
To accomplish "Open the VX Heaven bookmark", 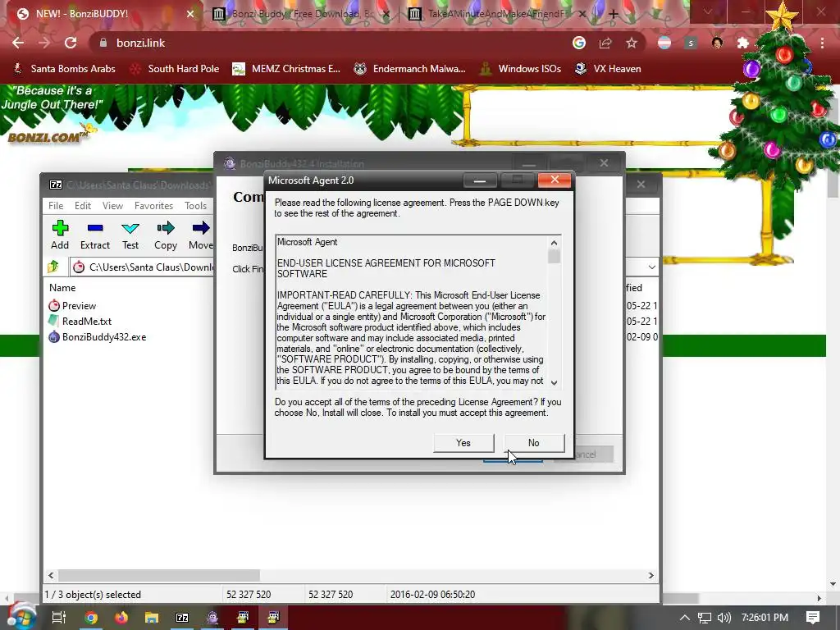I will coord(608,69).
